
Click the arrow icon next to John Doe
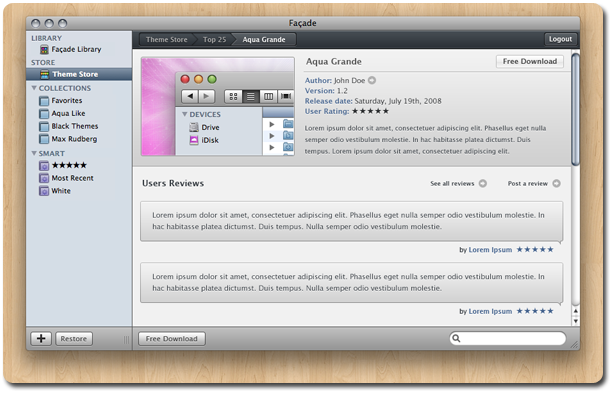pyautogui.click(x=372, y=81)
